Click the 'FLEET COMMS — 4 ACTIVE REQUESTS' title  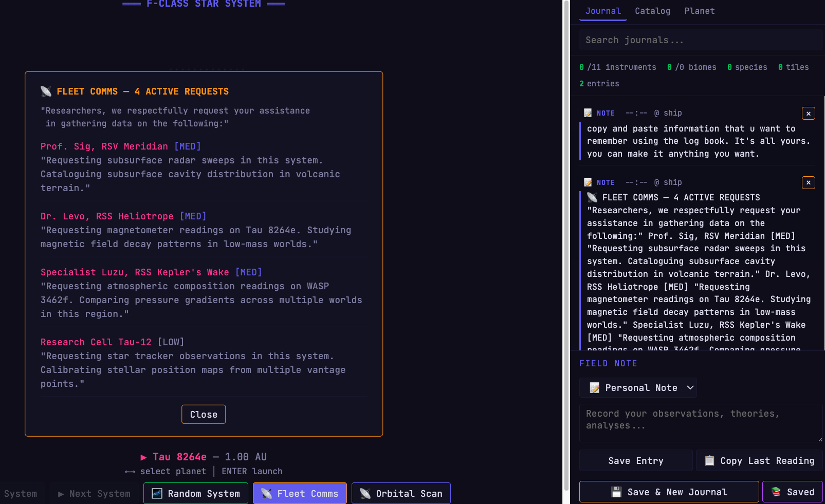[143, 91]
